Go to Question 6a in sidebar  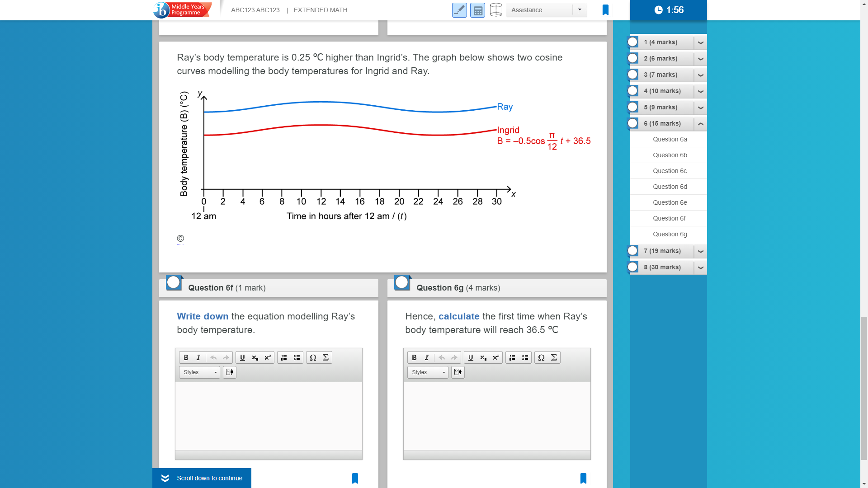tap(670, 139)
